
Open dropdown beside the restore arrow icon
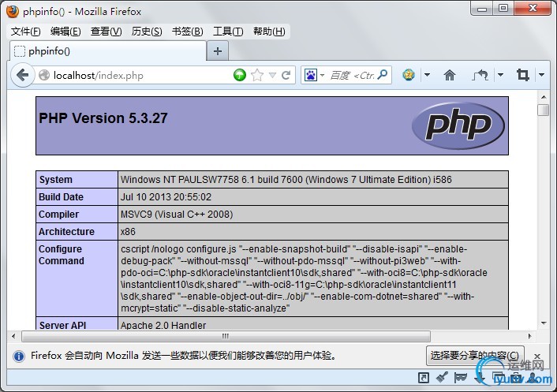(500, 75)
